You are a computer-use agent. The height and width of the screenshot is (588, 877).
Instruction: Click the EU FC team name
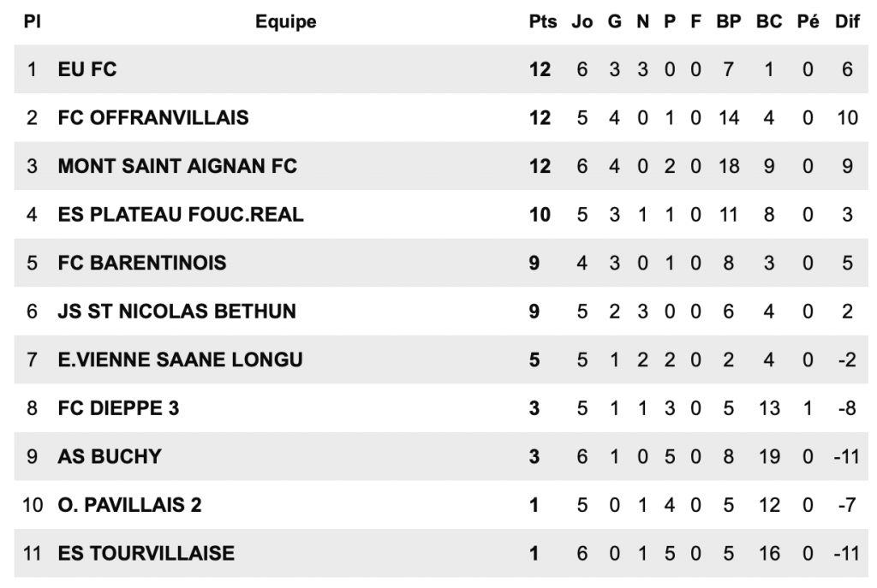point(87,70)
